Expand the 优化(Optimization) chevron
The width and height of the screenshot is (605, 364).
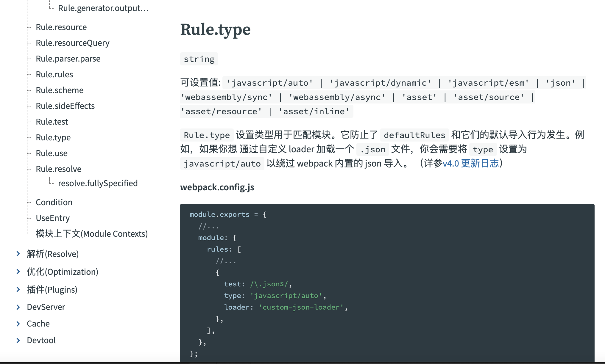coord(18,272)
